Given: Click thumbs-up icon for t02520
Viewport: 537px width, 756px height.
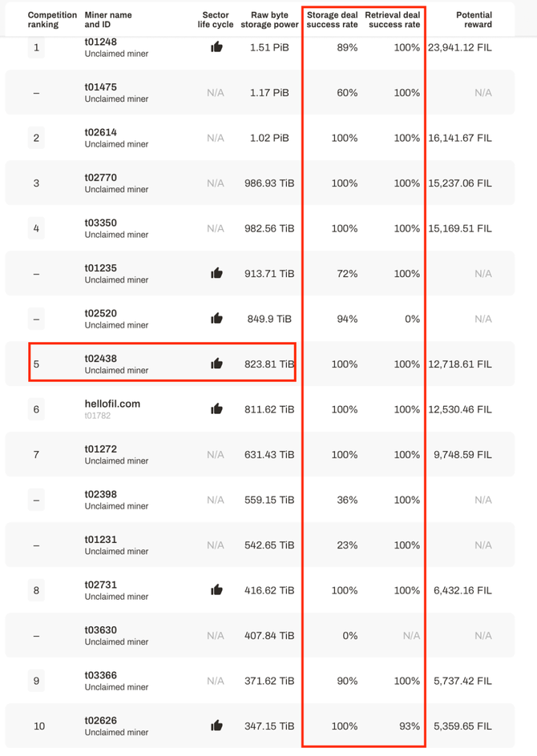Looking at the screenshot, I should pos(216,318).
